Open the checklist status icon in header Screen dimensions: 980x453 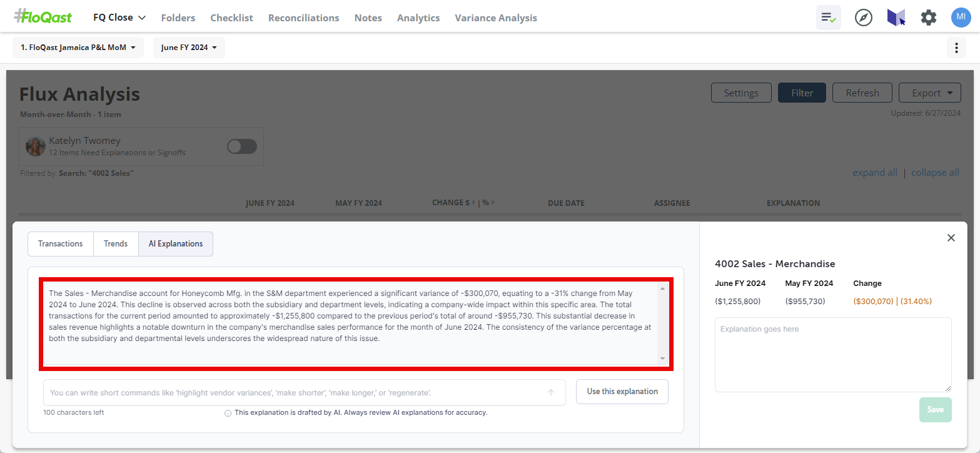[828, 18]
